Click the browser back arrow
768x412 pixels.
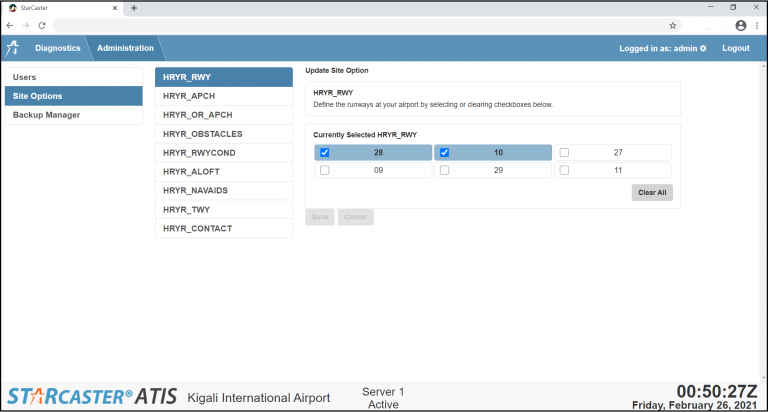[x=10, y=25]
